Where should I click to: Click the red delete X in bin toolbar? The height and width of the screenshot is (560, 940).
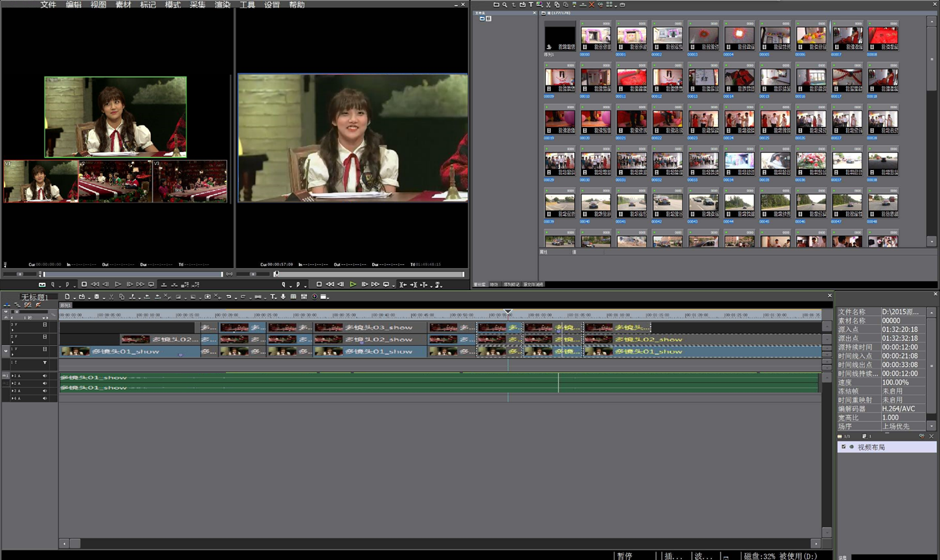coord(591,5)
